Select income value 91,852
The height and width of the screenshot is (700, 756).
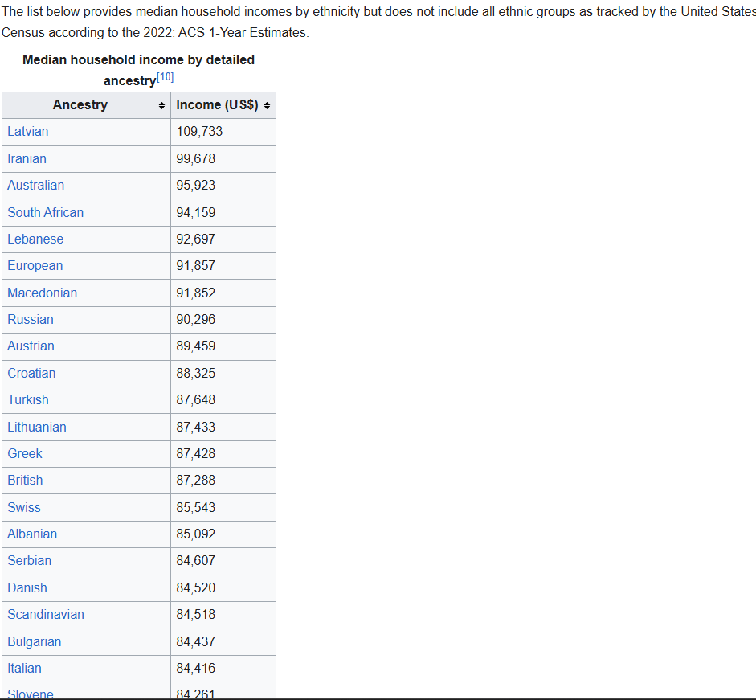(196, 293)
